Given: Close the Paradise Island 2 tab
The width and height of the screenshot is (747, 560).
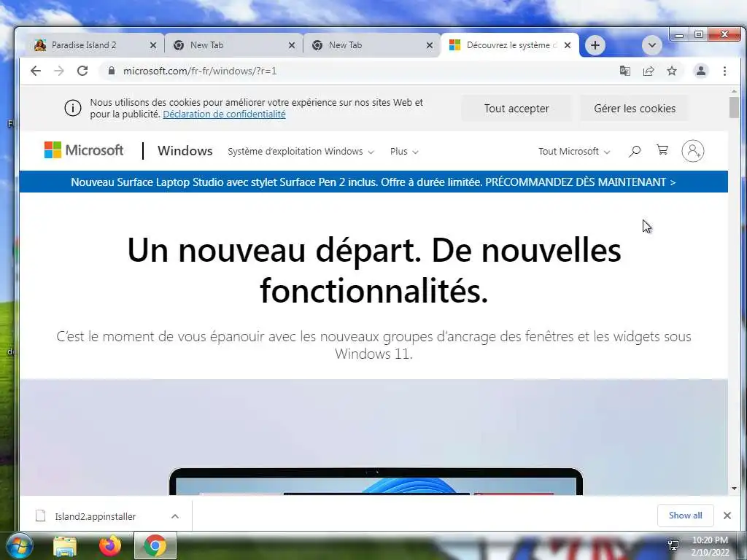Looking at the screenshot, I should 153,45.
